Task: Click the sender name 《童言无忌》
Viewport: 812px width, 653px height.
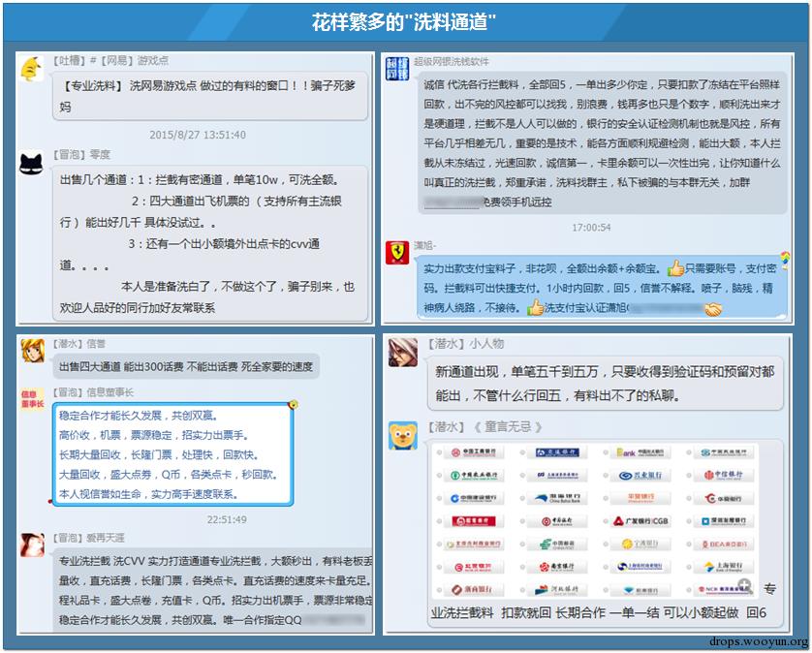Action: pyautogui.click(x=508, y=426)
